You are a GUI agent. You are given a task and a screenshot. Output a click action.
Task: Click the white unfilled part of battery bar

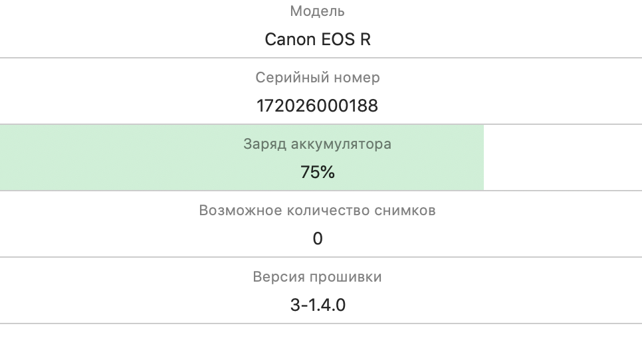pyautogui.click(x=562, y=157)
